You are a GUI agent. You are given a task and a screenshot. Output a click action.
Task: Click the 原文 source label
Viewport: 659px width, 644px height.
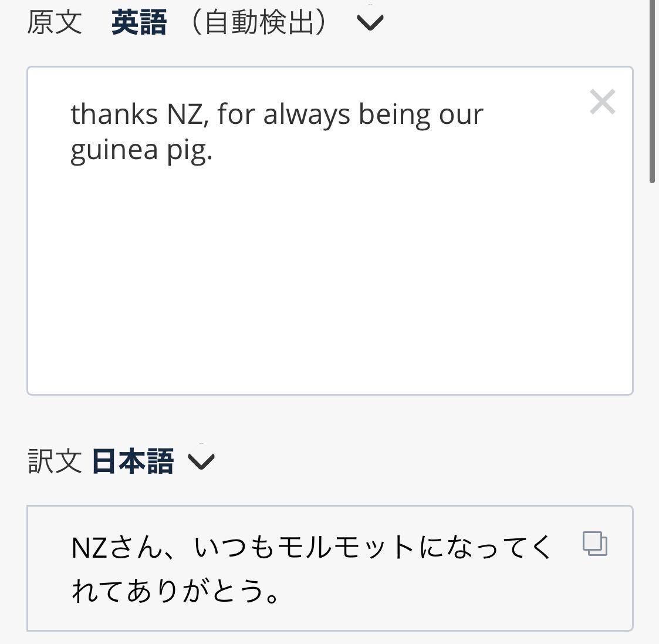(x=55, y=22)
